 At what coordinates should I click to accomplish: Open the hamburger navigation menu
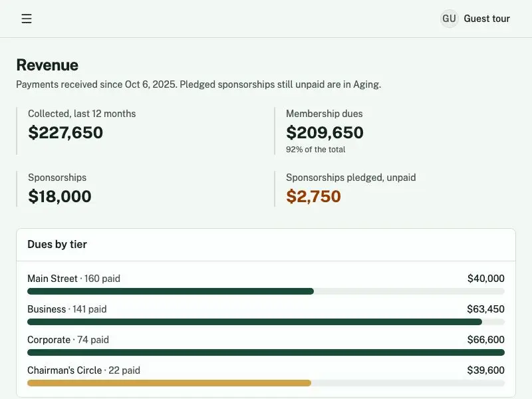pyautogui.click(x=27, y=19)
